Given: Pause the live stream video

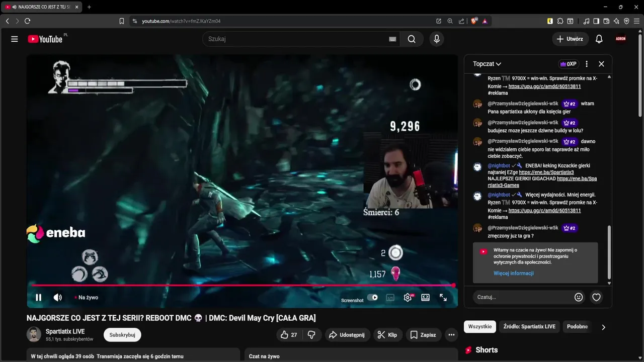Looking at the screenshot, I should [38, 297].
